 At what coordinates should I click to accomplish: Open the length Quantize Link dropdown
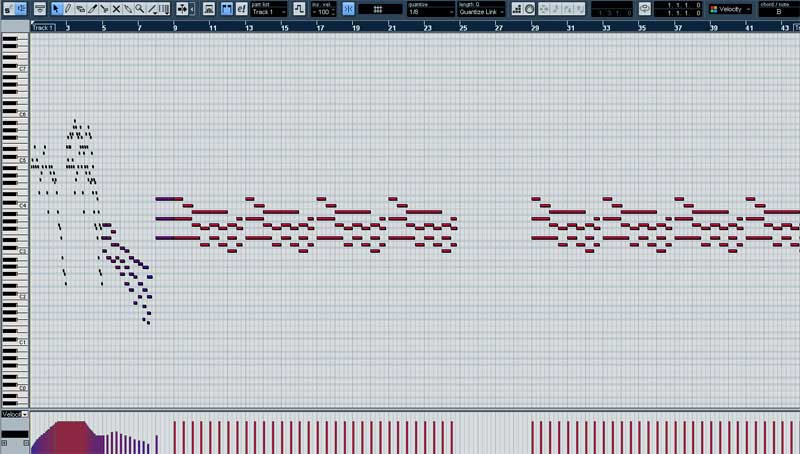click(481, 12)
